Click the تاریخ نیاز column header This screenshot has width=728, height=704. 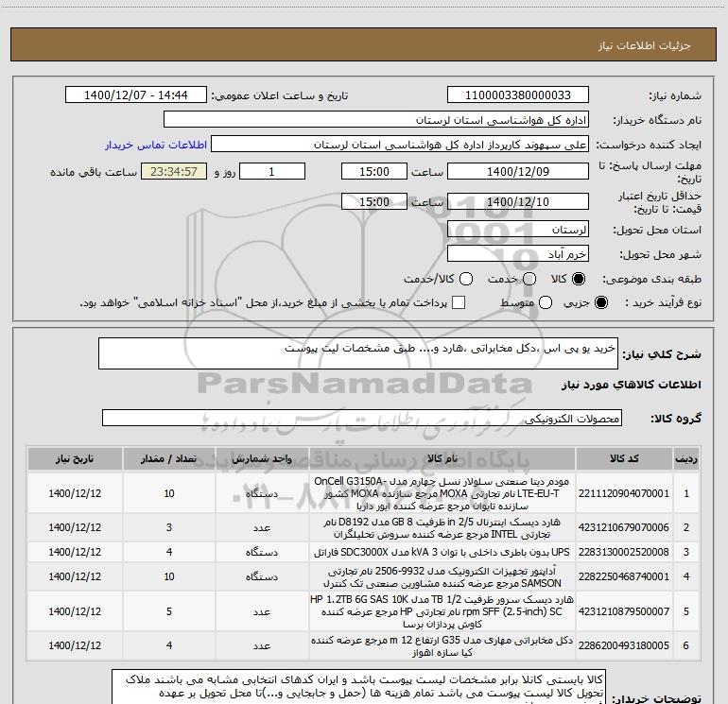[x=75, y=458]
